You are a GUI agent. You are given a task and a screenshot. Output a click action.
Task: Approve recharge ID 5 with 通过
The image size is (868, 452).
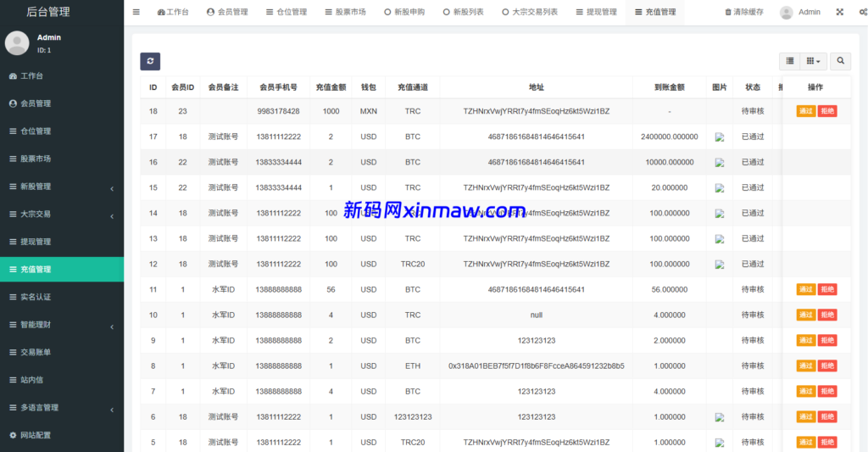806,443
